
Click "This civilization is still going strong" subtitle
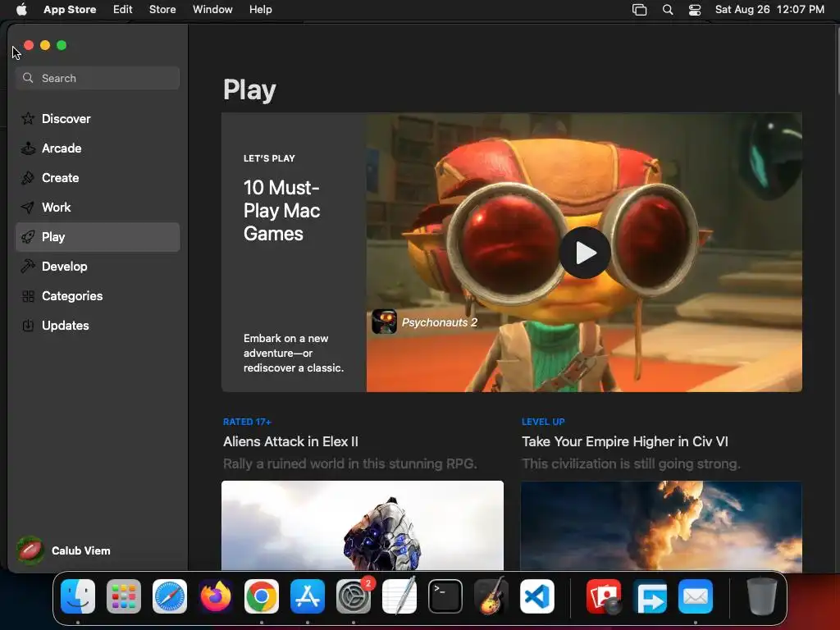coord(631,463)
